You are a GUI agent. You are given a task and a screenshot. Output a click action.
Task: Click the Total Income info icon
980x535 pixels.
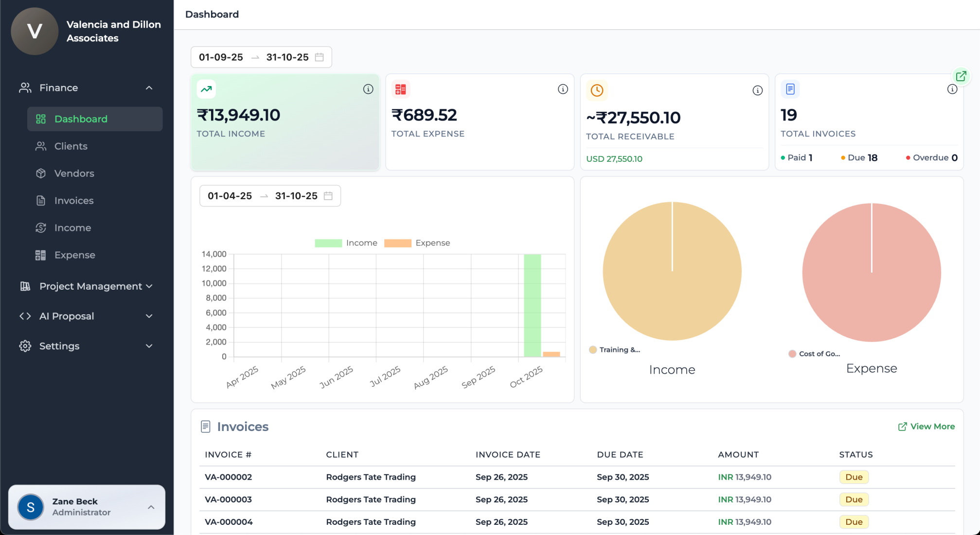click(368, 89)
